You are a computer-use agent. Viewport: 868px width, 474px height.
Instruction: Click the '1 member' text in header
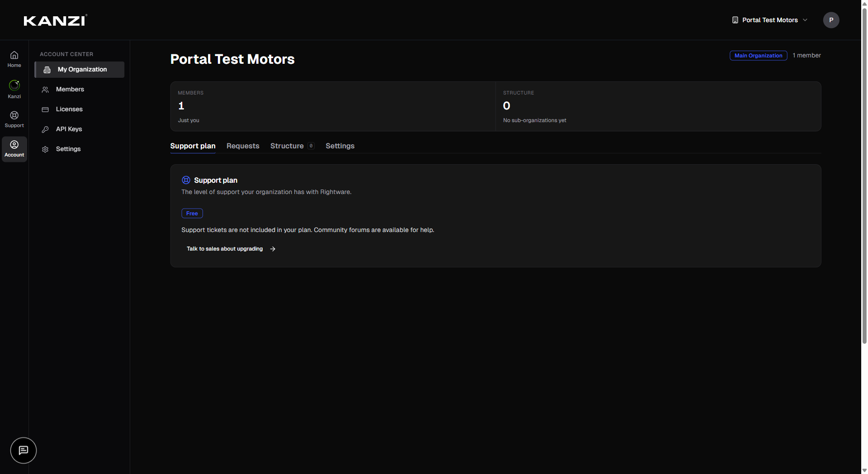[x=807, y=55]
